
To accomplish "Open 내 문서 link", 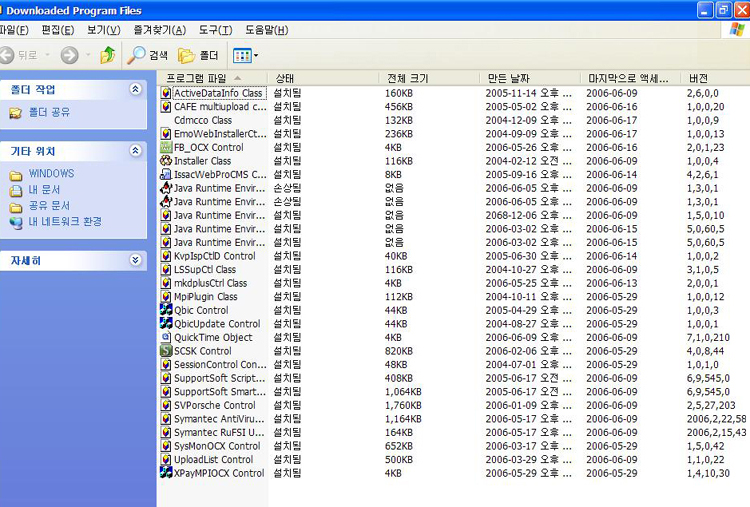I will pyautogui.click(x=44, y=189).
